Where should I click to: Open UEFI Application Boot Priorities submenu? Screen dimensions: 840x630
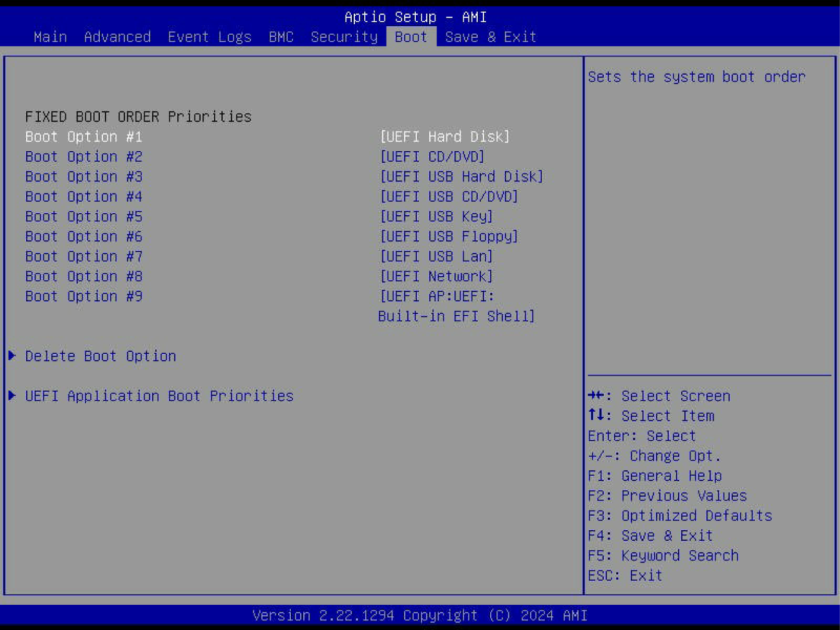(x=159, y=396)
